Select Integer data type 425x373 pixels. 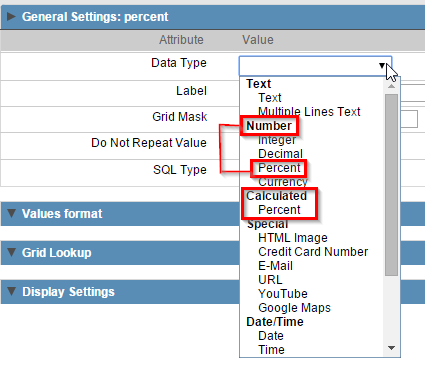277,140
